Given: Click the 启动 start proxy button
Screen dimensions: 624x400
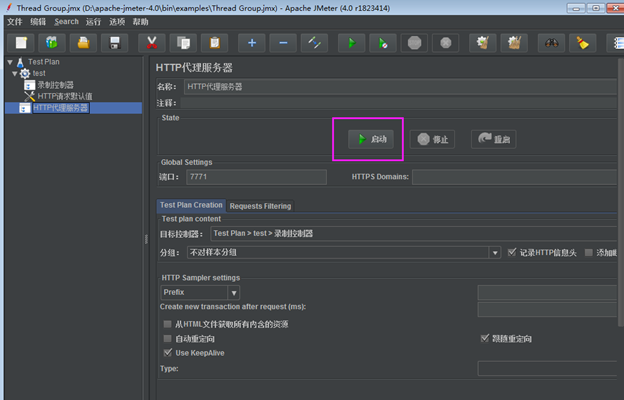Looking at the screenshot, I should tap(371, 139).
